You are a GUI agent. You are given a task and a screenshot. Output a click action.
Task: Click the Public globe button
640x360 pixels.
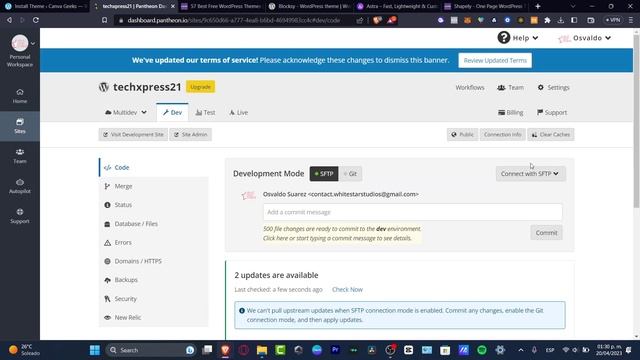click(462, 134)
